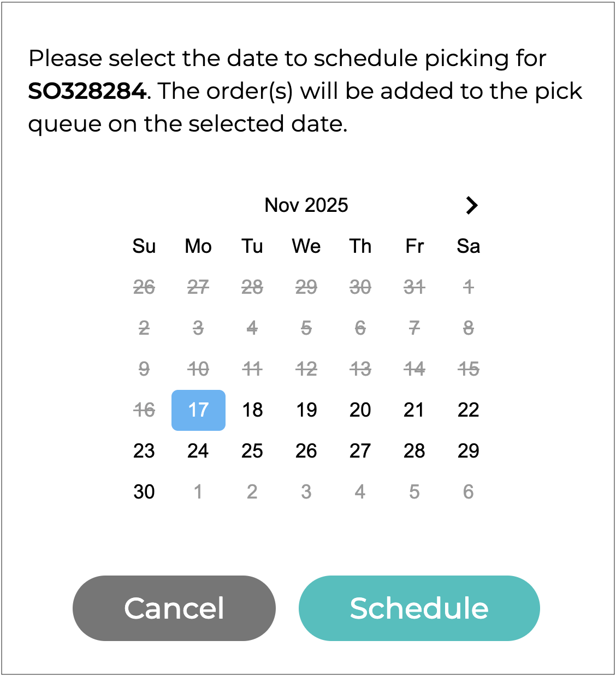This screenshot has width=616, height=676.
Task: Select Saturday November 29
Action: 468,451
